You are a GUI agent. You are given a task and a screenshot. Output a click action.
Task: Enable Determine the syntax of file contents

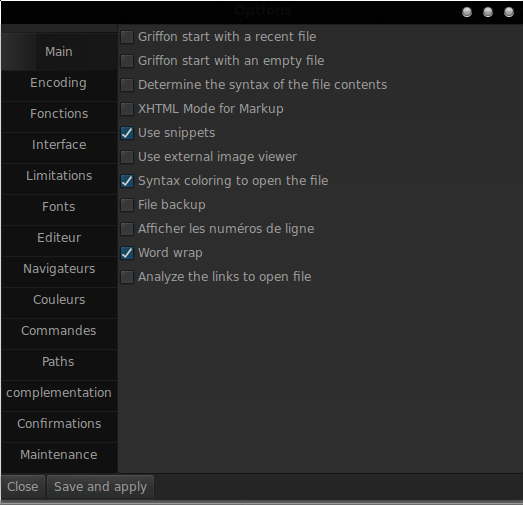pos(127,85)
